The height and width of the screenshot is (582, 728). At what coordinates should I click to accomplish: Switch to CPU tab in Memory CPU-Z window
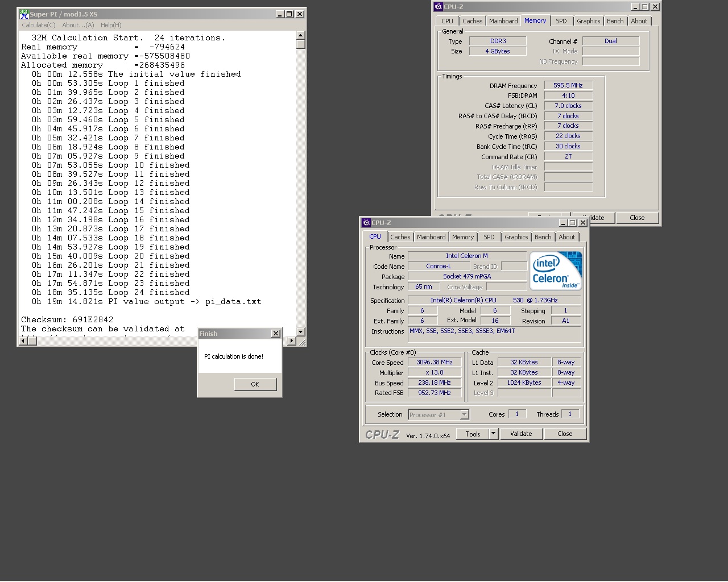point(448,21)
